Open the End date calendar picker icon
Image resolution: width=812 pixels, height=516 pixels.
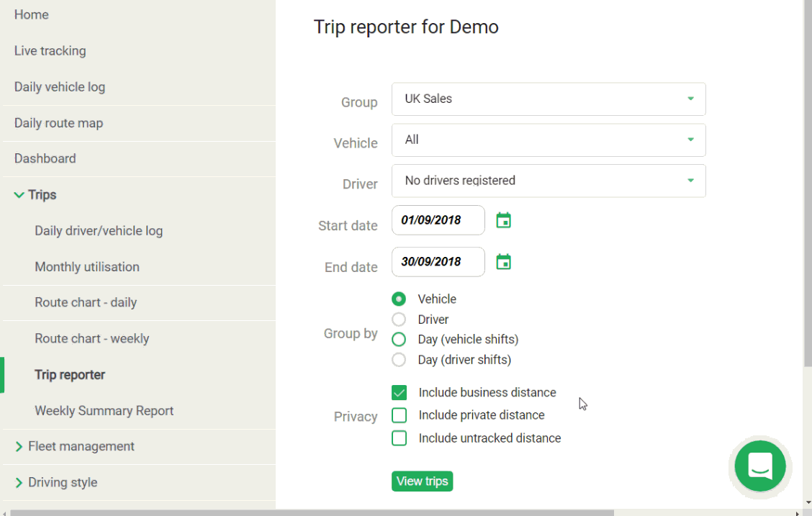pos(503,262)
